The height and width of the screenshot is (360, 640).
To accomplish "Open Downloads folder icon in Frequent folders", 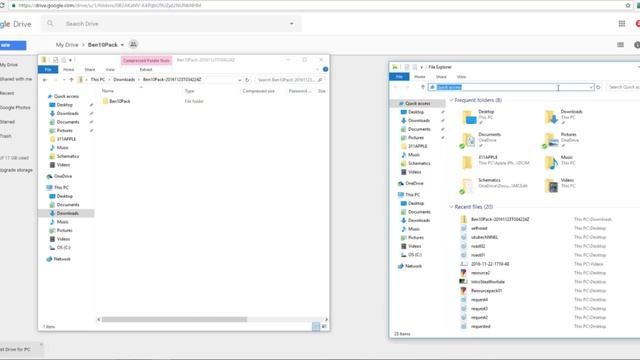I will [x=551, y=117].
